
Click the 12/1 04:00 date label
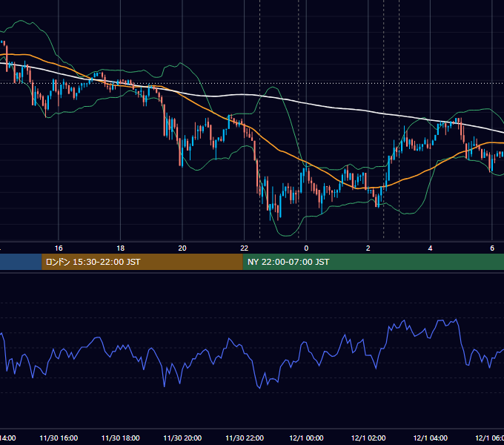click(431, 438)
